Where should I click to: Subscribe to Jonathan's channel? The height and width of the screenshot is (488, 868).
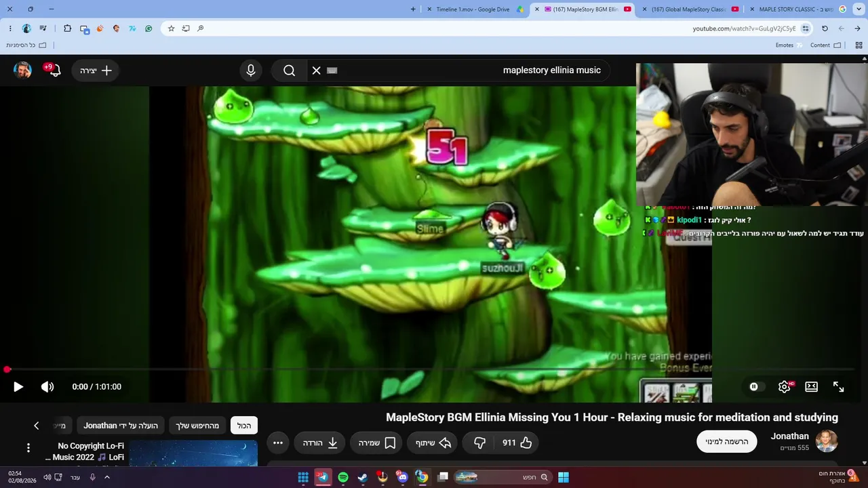click(x=727, y=441)
